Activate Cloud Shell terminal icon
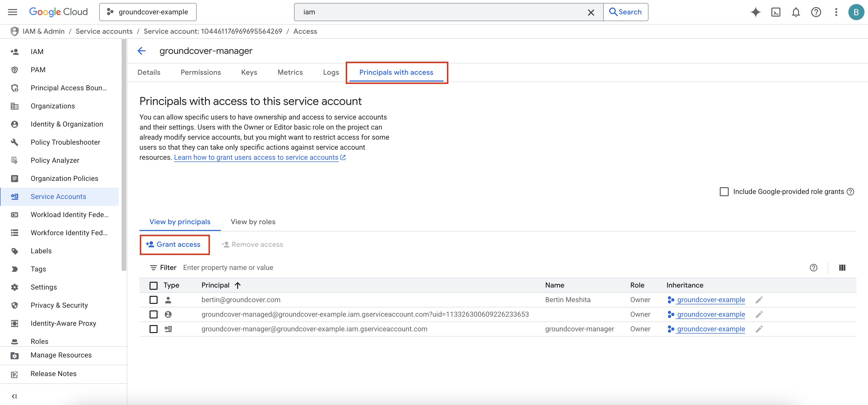The width and height of the screenshot is (868, 405). [x=776, y=12]
